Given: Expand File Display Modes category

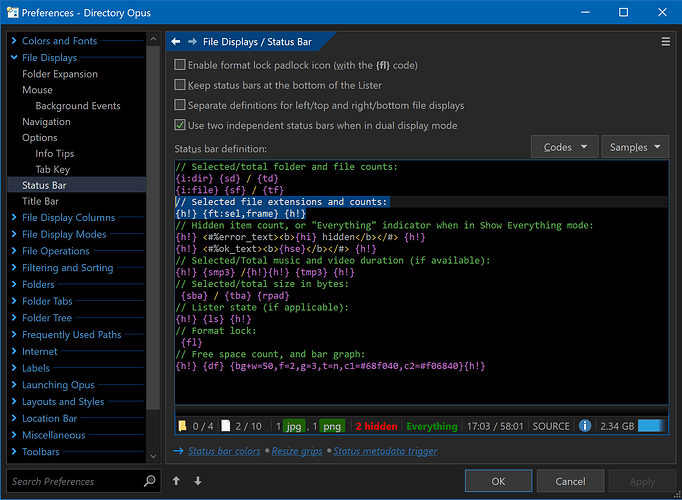Looking at the screenshot, I should click(14, 234).
